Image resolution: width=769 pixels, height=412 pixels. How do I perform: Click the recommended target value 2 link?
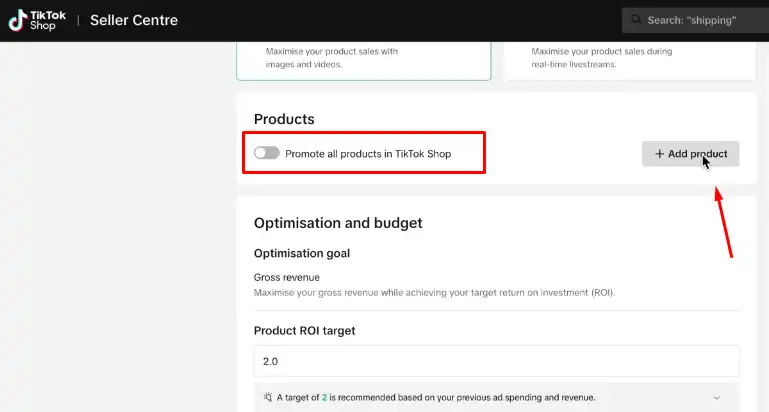point(324,398)
